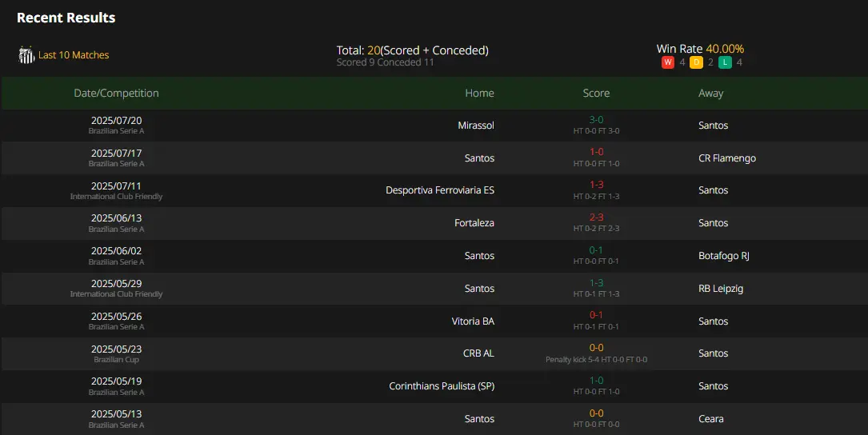This screenshot has height=435, width=868.
Task: Select Botafogo RJ away team
Action: coord(723,255)
